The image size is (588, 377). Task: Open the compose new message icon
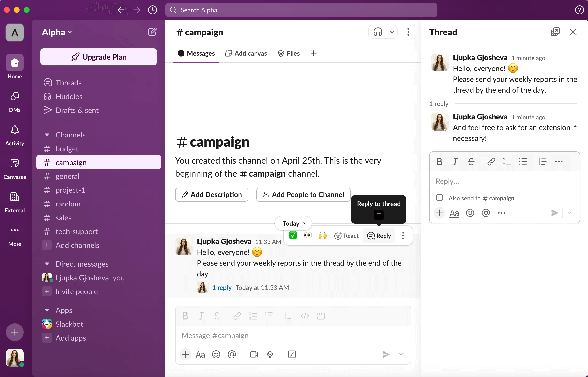click(152, 32)
